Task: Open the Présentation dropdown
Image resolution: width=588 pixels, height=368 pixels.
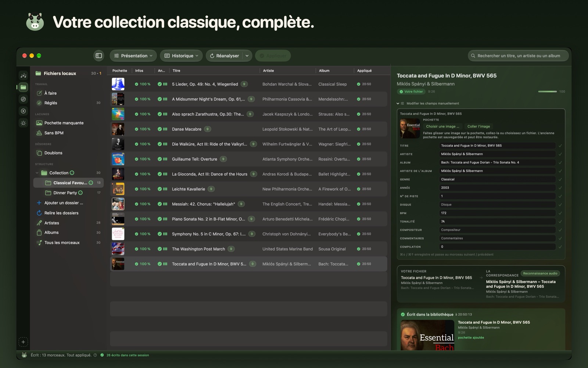Action: pos(133,56)
